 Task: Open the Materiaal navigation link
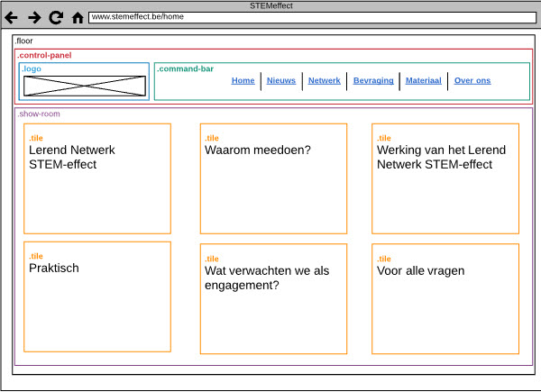424,81
